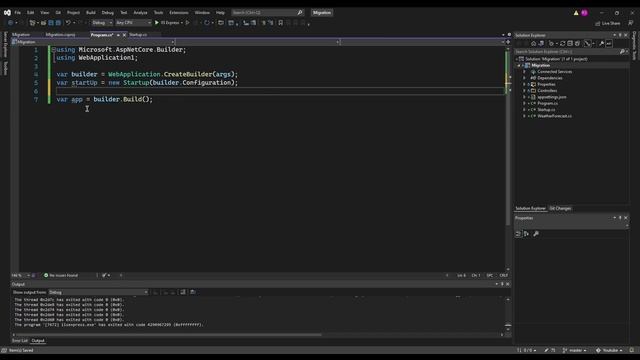This screenshot has width=640, height=360.
Task: Open the purple user account avatar
Action: [x=584, y=13]
